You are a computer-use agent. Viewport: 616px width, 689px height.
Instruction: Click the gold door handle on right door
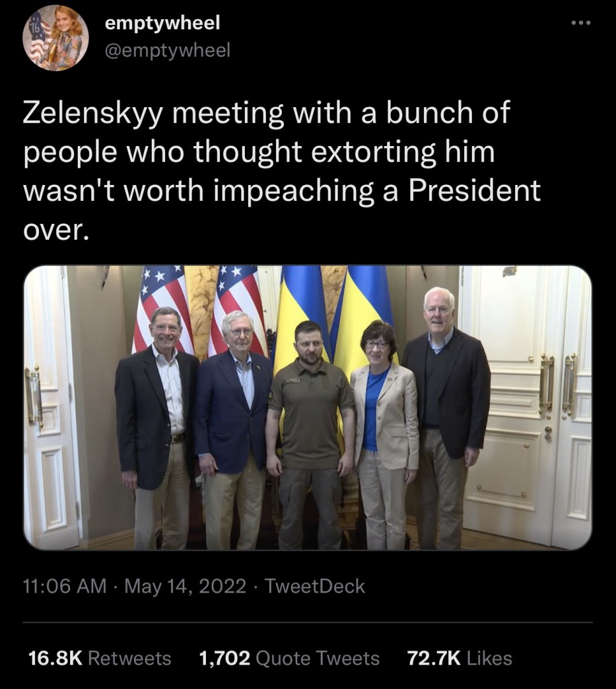pyautogui.click(x=547, y=383)
